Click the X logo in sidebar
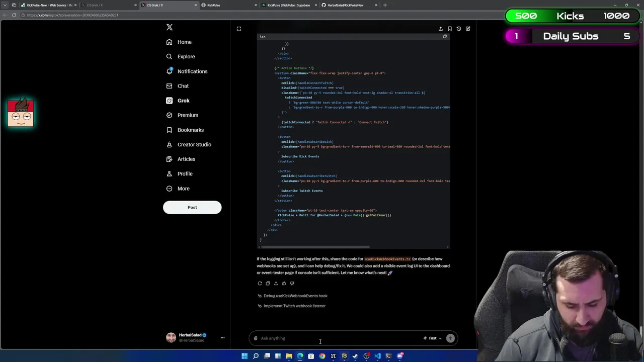The image size is (644, 362). coord(170,27)
